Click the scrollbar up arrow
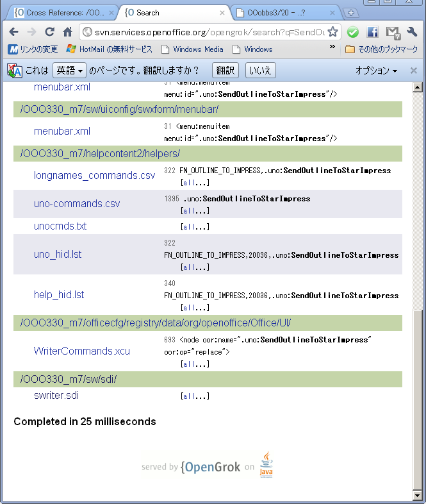Viewport: 426px width, 504px height. tap(417, 87)
